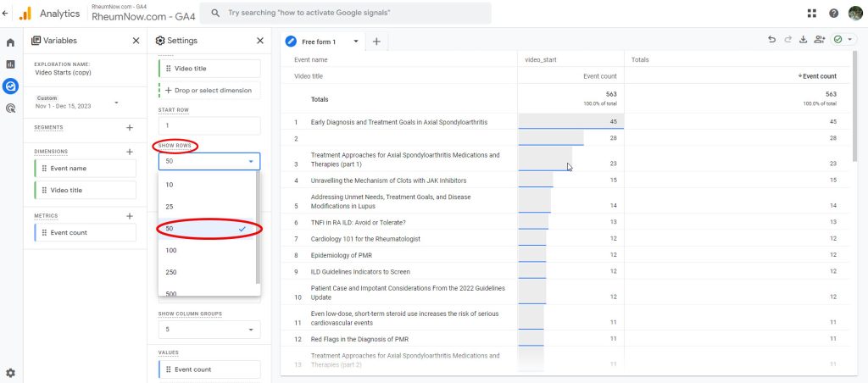Download the exploration data
The image size is (868, 383).
point(803,40)
